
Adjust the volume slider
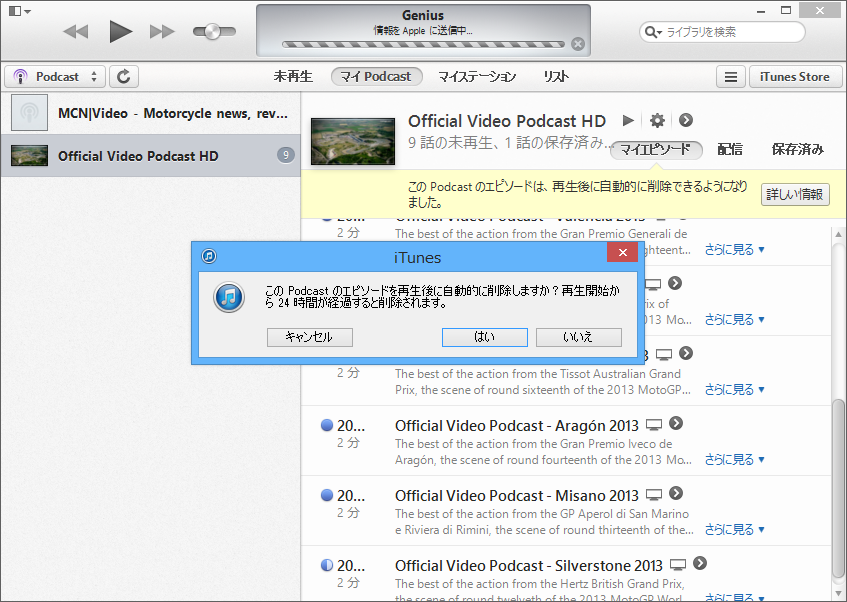[x=213, y=31]
